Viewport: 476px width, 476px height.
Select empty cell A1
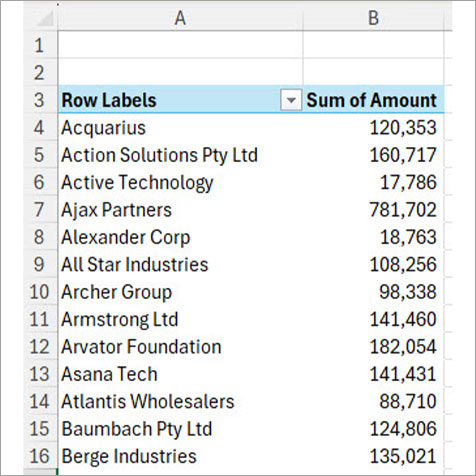pos(180,45)
